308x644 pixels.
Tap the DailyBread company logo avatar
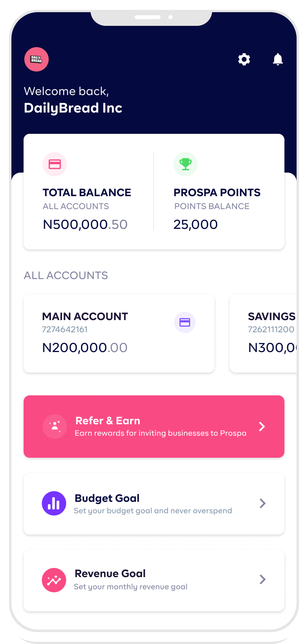pos(36,59)
